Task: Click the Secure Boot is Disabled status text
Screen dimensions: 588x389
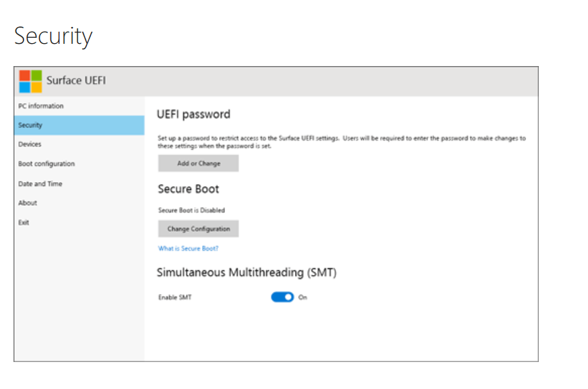Action: (192, 210)
